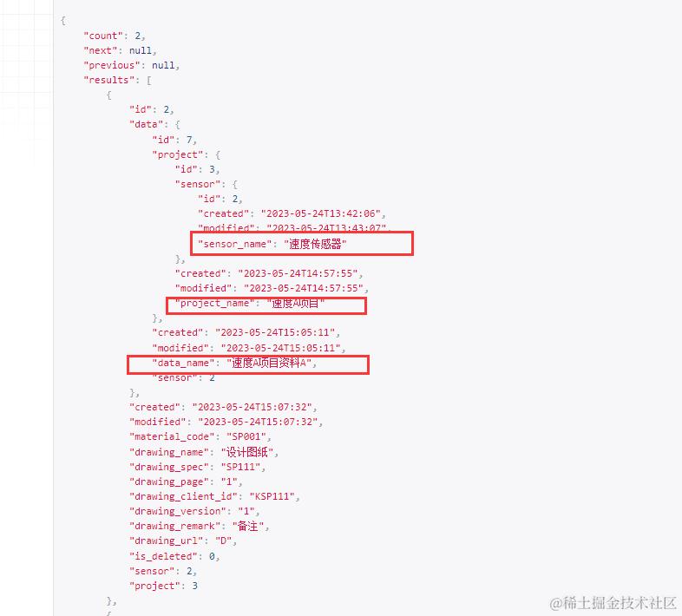The width and height of the screenshot is (682, 616).
Task: Select the "results" array key
Action: click(x=109, y=80)
